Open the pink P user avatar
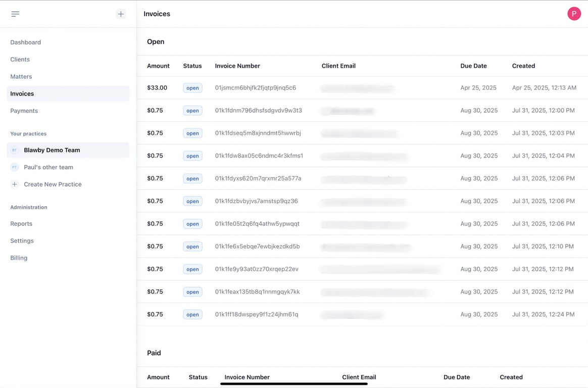588x388 pixels. pos(574,14)
